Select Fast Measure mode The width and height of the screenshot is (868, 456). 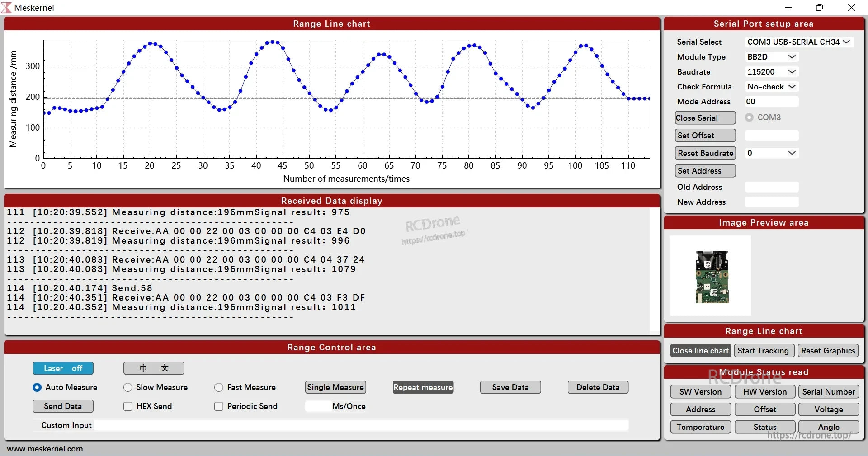coord(219,387)
